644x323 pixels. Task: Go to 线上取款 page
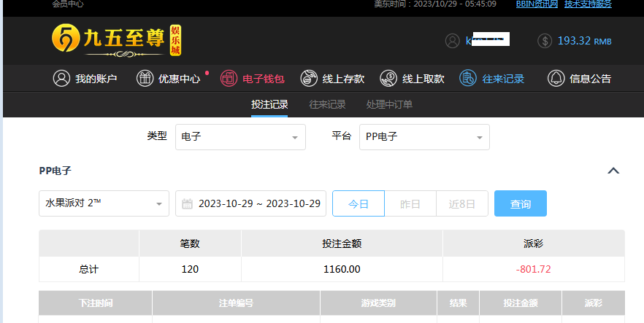tap(412, 78)
